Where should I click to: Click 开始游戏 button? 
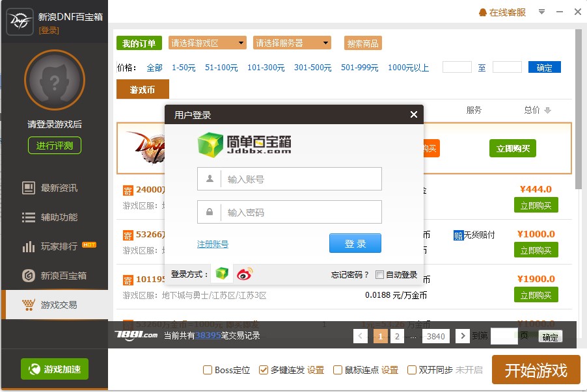point(536,370)
